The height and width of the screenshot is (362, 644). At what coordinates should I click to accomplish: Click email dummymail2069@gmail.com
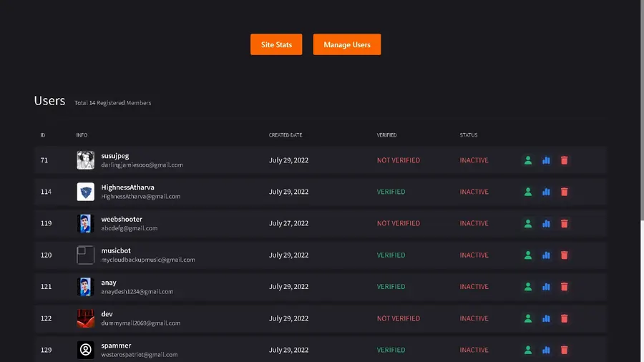[140, 323]
